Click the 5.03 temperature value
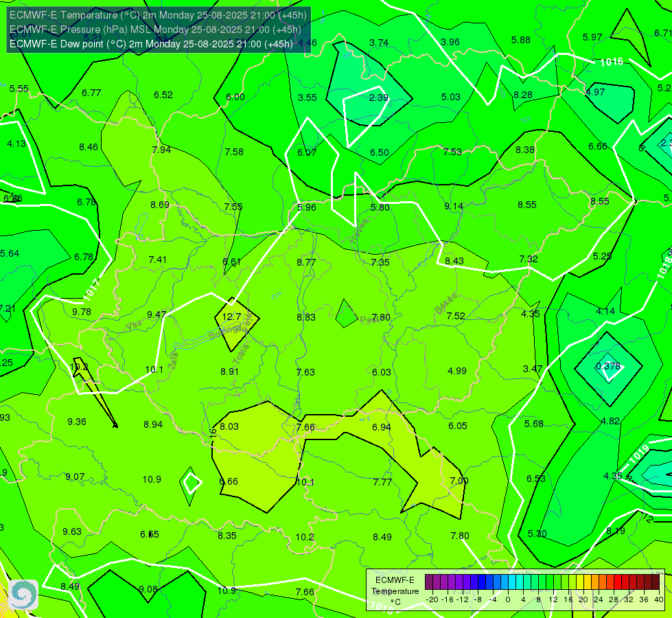Screen dimensions: 672x618 [x=450, y=97]
